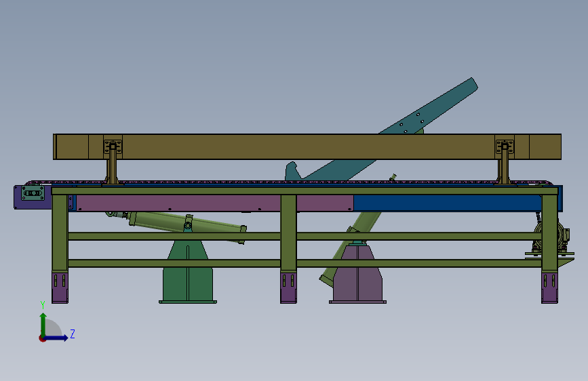Screen dimensions: 588x381
Task: Pick the purple foot under right leg
Action: tap(549, 287)
